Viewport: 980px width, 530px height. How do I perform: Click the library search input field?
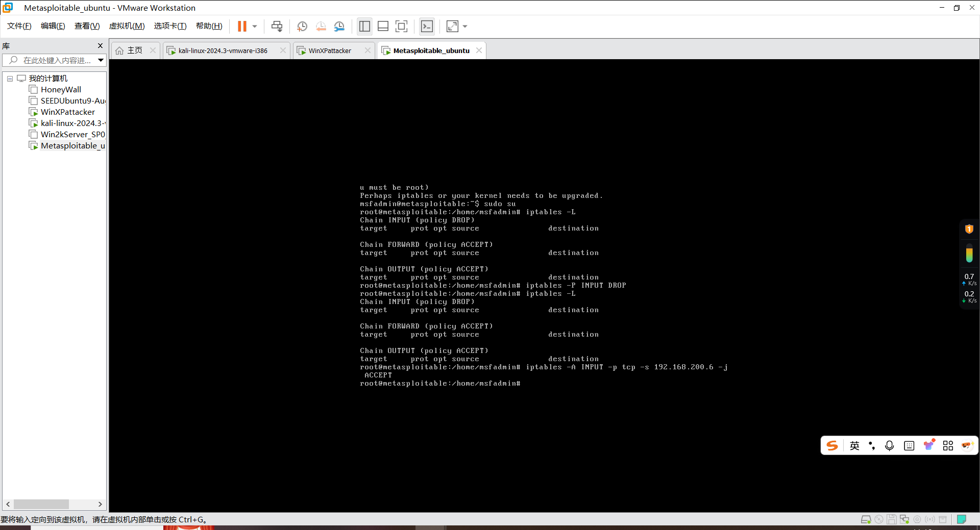pos(51,60)
